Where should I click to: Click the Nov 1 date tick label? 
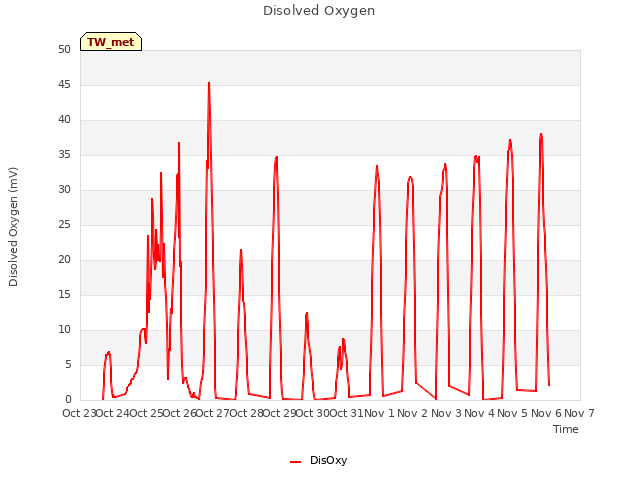(379, 413)
